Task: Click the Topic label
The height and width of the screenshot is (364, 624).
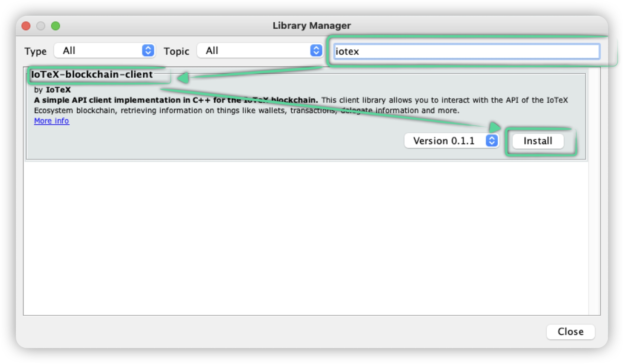Action: pos(176,51)
